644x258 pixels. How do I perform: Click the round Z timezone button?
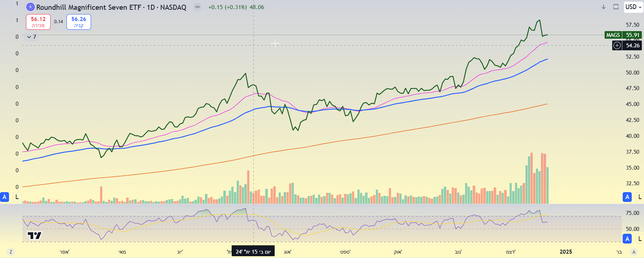point(11,252)
